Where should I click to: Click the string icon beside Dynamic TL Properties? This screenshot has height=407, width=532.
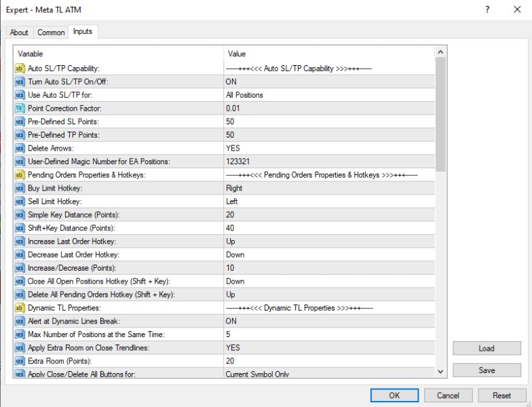pos(19,308)
